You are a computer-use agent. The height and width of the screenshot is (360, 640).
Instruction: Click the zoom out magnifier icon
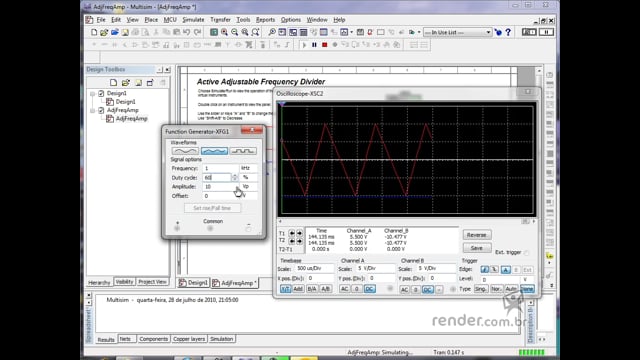coord(235,32)
